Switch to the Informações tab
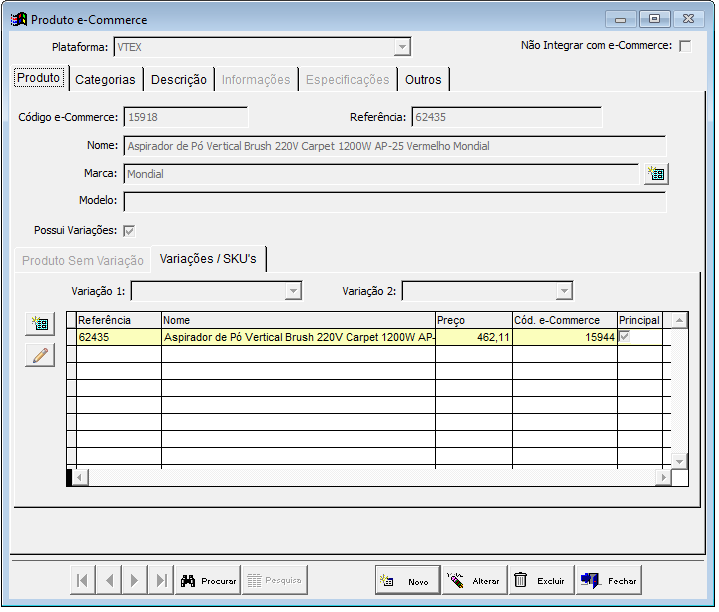 257,80
